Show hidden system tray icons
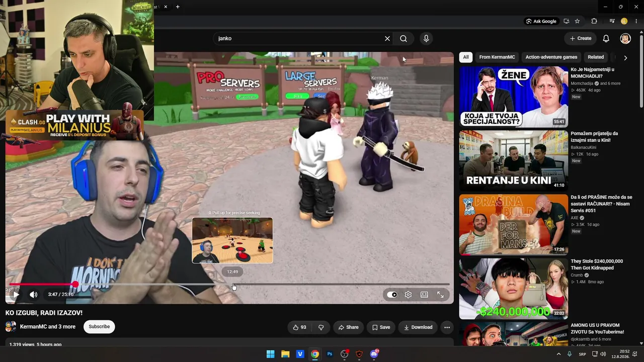644x362 pixels. [x=558, y=354]
